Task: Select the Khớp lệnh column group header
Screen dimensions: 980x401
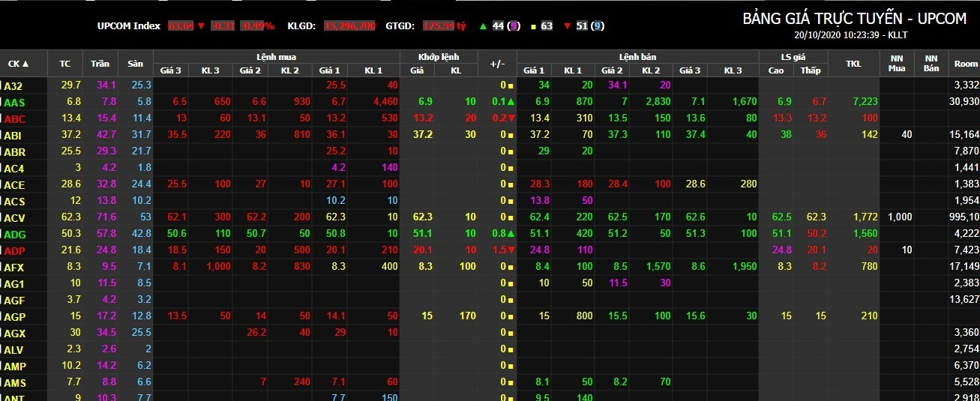Action: click(x=439, y=56)
